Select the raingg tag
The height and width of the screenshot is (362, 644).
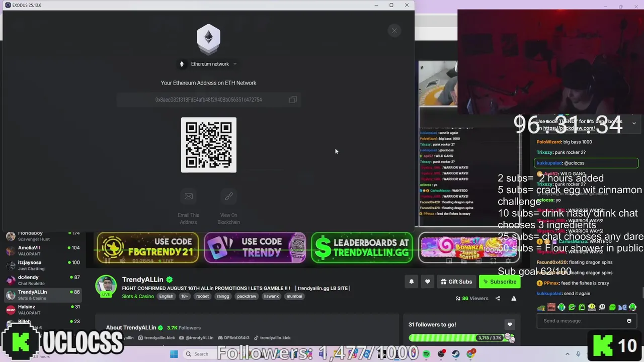click(x=223, y=296)
